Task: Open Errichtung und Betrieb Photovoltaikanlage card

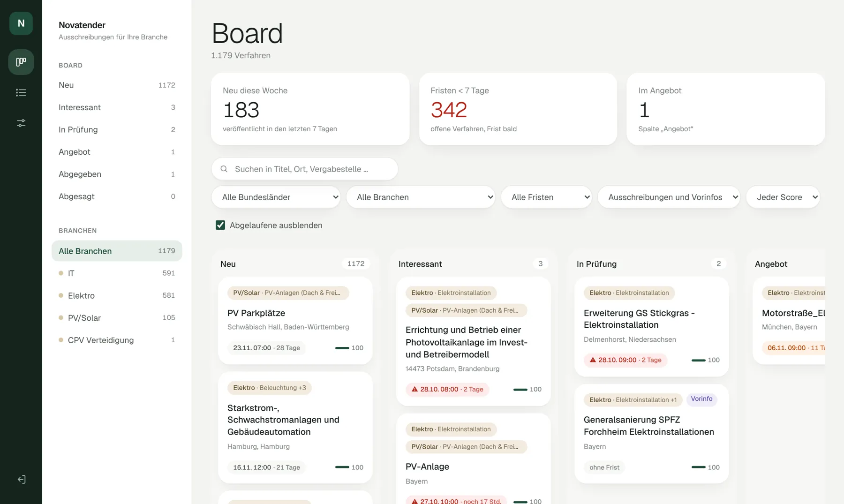Action: 474,341
